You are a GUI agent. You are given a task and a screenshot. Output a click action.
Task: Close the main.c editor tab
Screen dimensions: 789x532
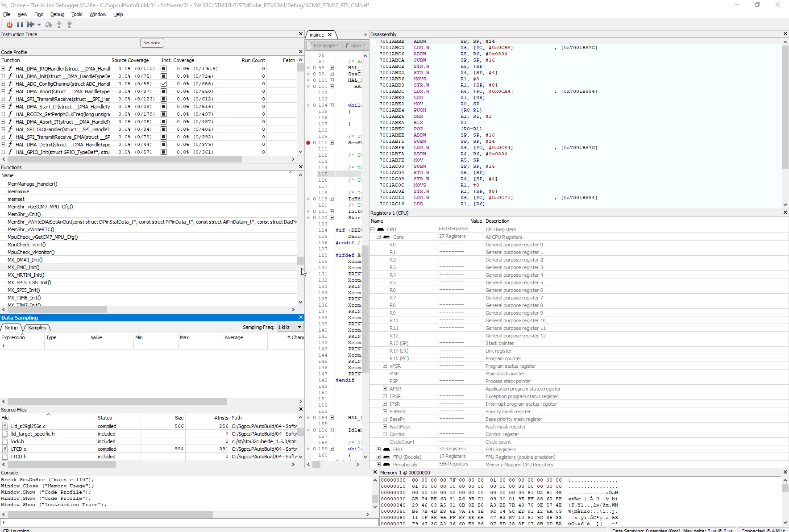click(x=330, y=35)
